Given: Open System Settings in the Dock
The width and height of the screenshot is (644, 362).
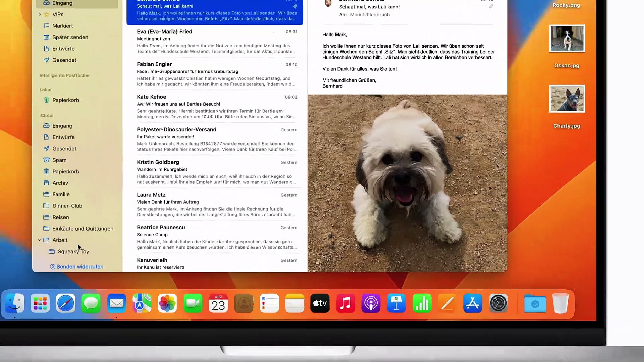Looking at the screenshot, I should coord(498,304).
